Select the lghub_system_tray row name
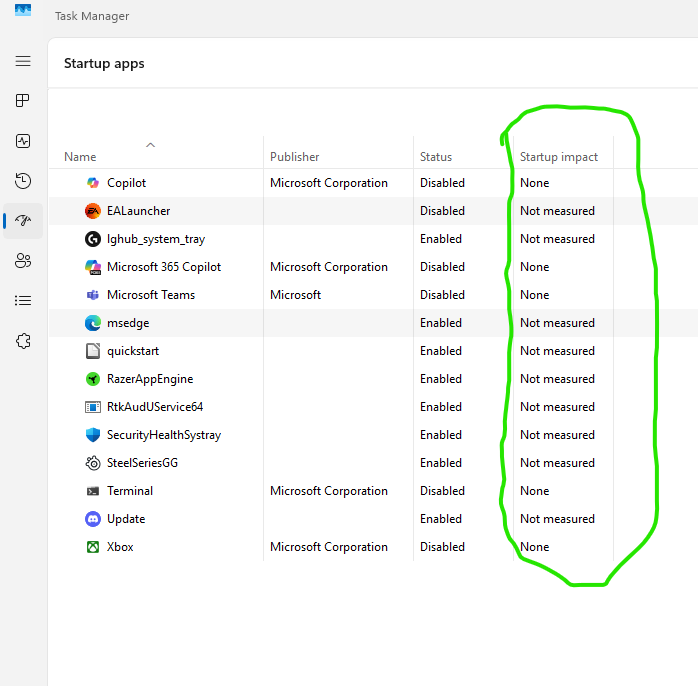Image resolution: width=698 pixels, height=686 pixels. pyautogui.click(x=156, y=239)
